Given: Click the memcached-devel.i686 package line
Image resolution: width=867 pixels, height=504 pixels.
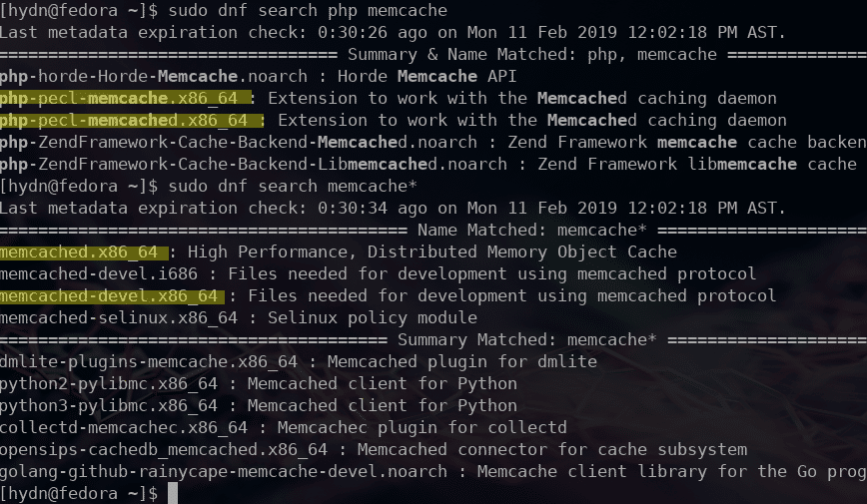Looking at the screenshot, I should click(x=378, y=274).
